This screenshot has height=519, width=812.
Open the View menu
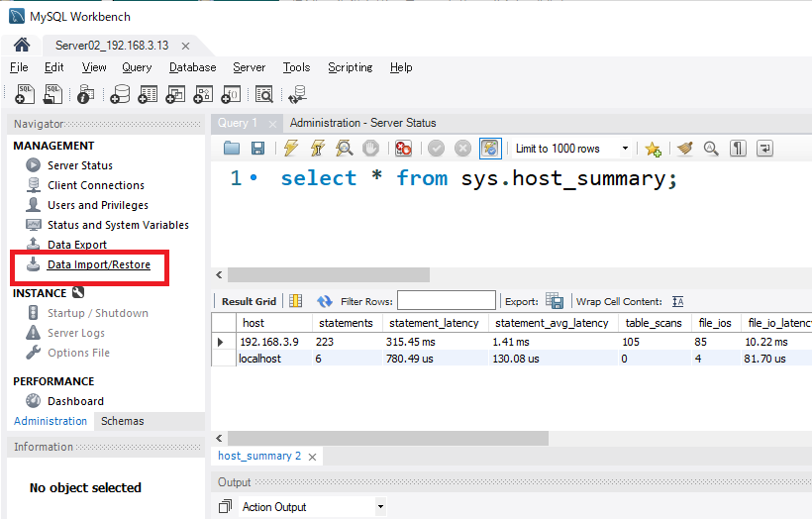click(x=94, y=67)
